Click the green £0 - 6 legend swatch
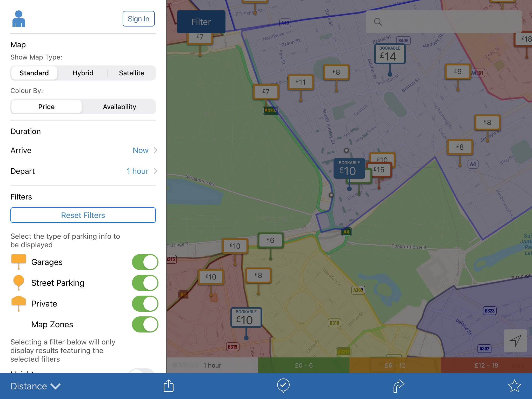The width and height of the screenshot is (532, 399). [303, 365]
